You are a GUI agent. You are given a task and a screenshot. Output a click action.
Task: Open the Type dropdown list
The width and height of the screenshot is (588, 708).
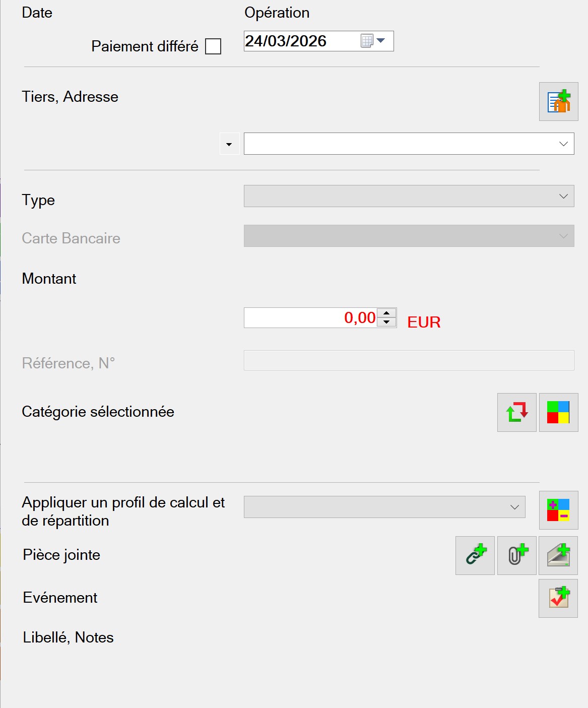(x=563, y=196)
